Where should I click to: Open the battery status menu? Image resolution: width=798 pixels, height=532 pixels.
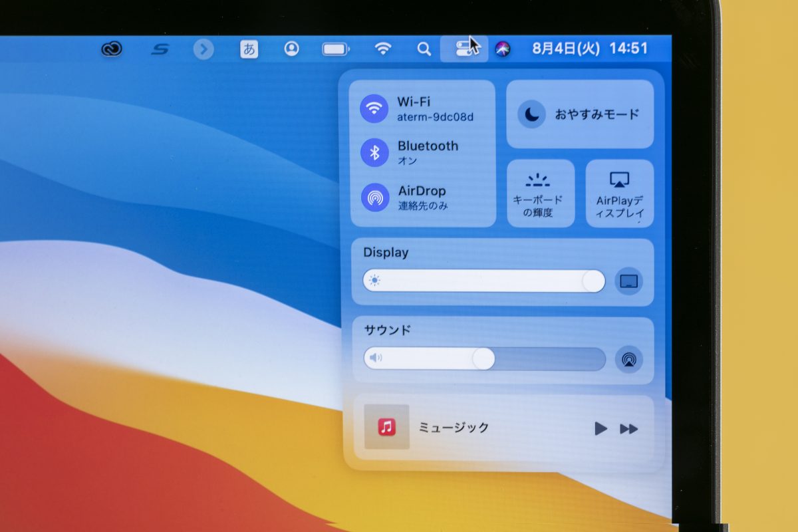[x=336, y=49]
